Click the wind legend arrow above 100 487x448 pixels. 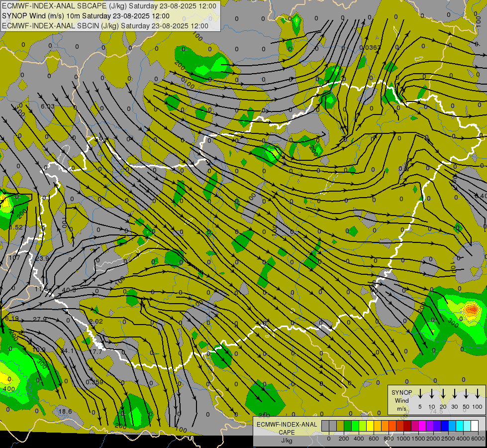click(x=478, y=394)
